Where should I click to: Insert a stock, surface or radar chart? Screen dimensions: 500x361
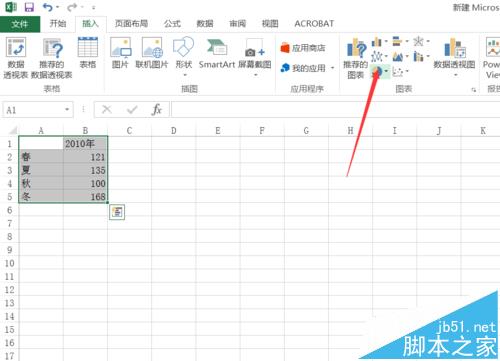[x=421, y=41]
